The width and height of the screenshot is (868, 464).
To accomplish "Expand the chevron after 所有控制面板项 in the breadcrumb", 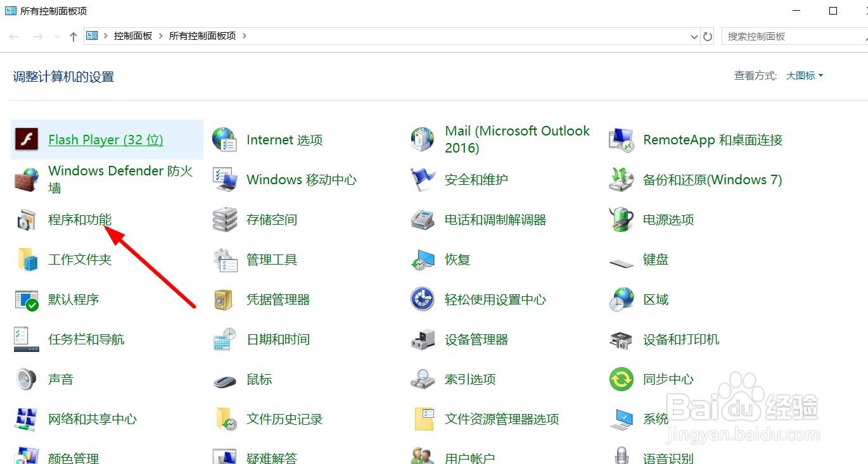I will [x=245, y=36].
